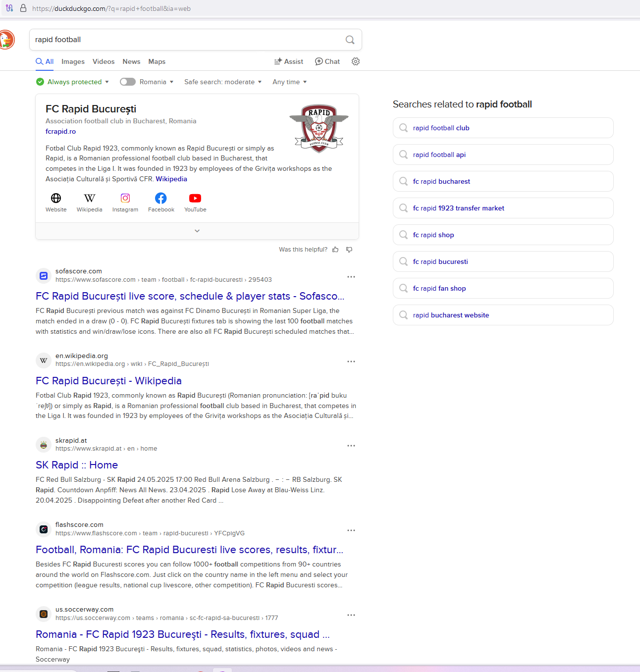Open search settings gear icon
Viewport: 640px width, 672px height.
(356, 61)
